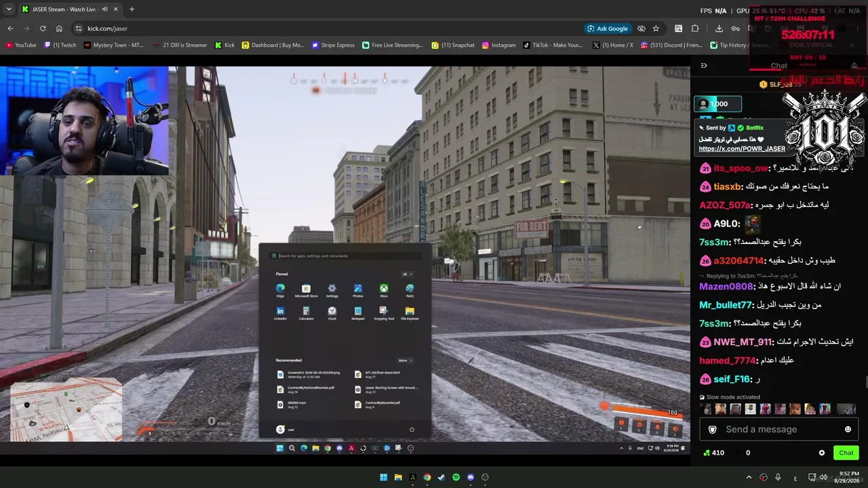Click the shield icon in chat box

tap(712, 430)
